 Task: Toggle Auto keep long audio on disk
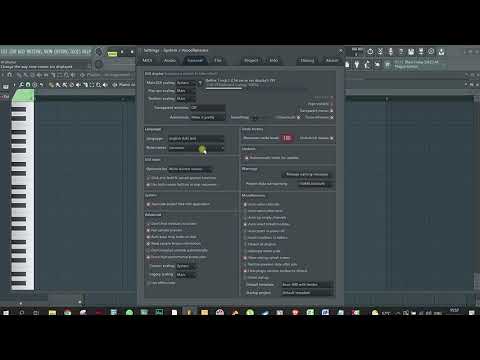pyautogui.click(x=148, y=237)
